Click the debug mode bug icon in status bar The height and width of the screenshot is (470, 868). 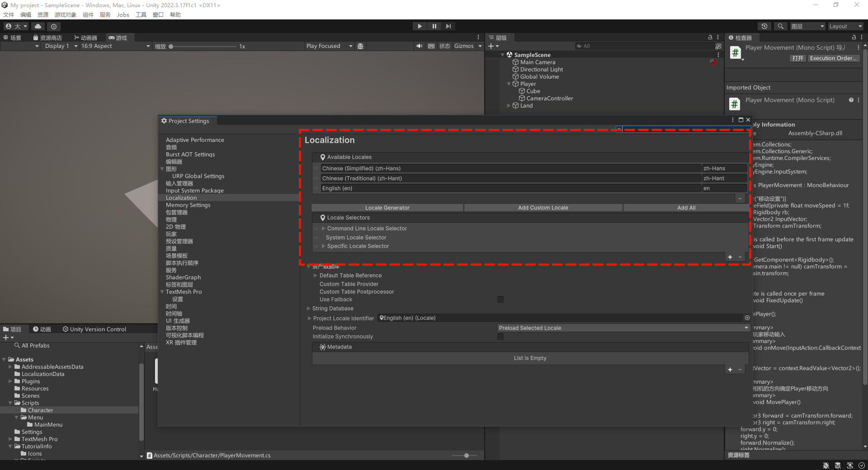826,465
